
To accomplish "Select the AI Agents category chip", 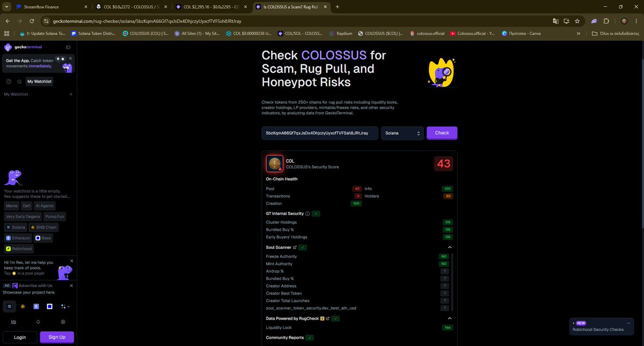I will [x=45, y=206].
